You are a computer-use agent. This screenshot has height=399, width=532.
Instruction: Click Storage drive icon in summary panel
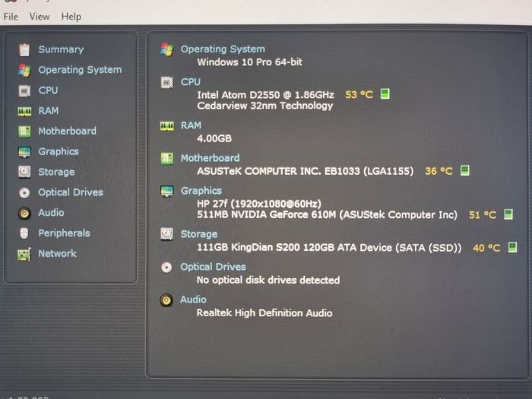pyautogui.click(x=166, y=234)
